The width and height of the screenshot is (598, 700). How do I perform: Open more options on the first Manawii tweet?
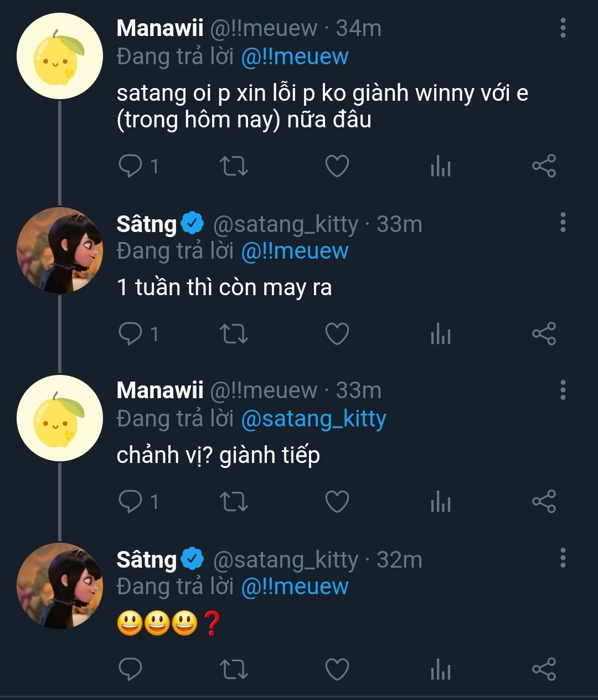[563, 28]
